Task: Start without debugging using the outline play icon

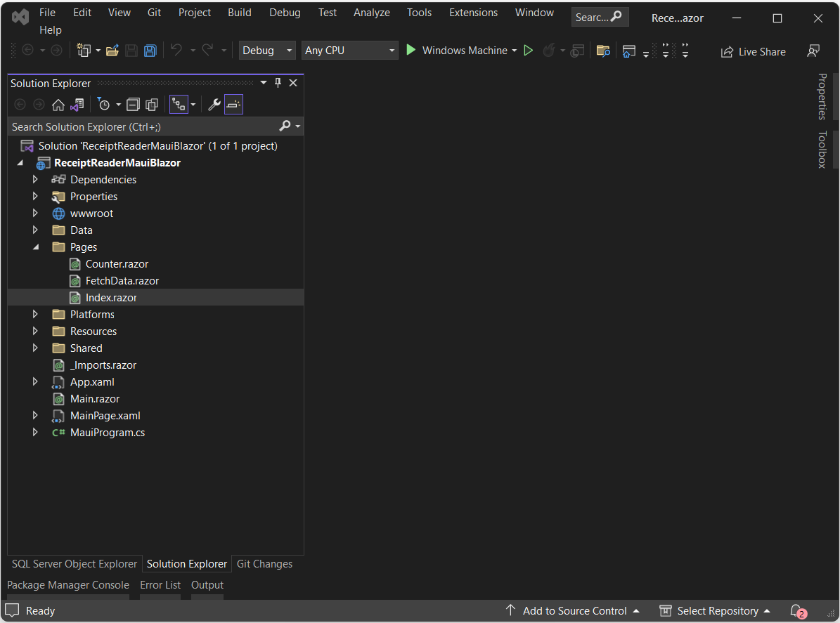Action: (528, 51)
